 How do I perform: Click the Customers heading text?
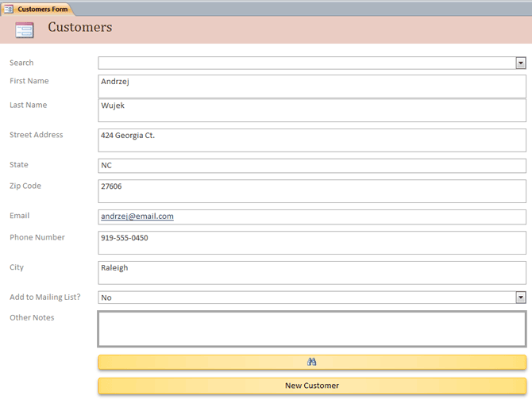(80, 27)
